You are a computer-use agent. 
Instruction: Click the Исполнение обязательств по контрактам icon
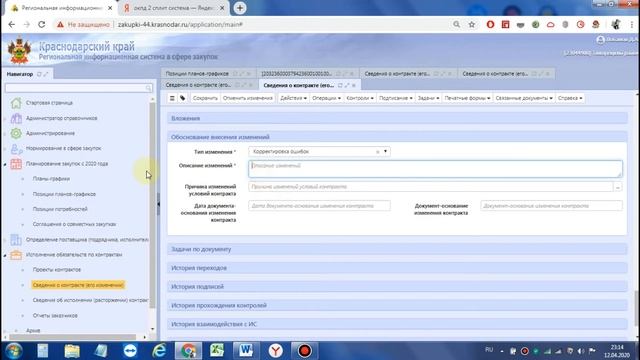tap(16, 255)
